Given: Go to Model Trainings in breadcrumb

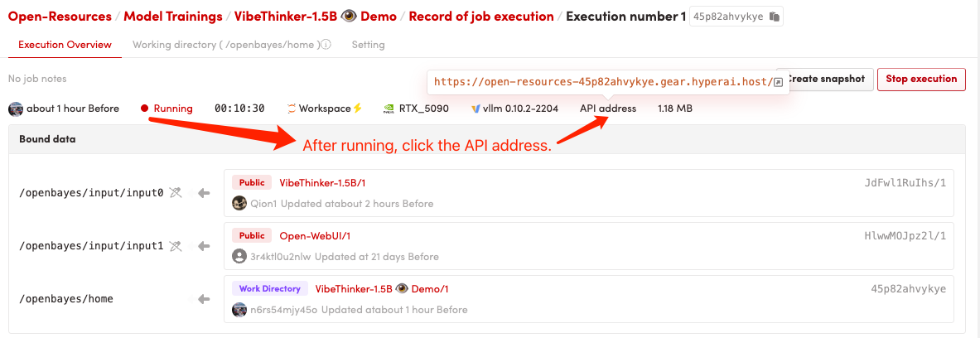Looking at the screenshot, I should pos(172,17).
